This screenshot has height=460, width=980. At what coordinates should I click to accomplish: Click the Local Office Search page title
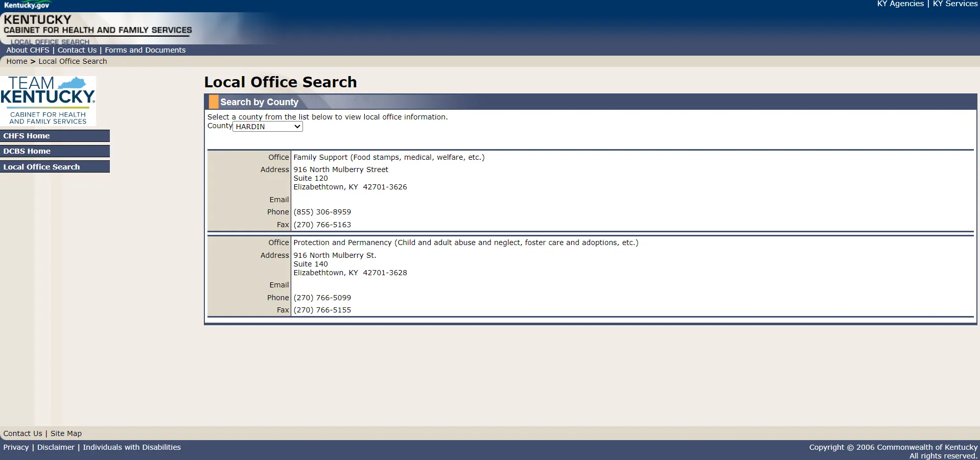coord(281,82)
